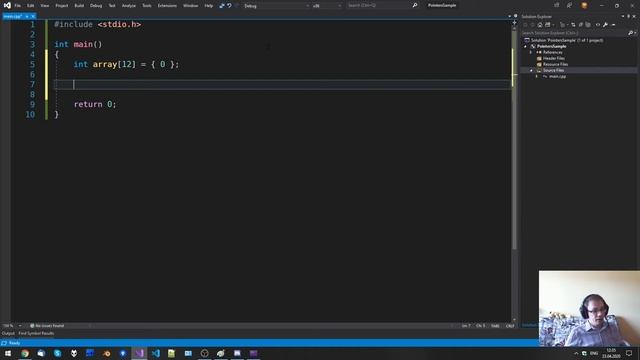Viewport: 640px width, 360px height.
Task: Click on the word 'array' in code
Action: [x=104, y=64]
